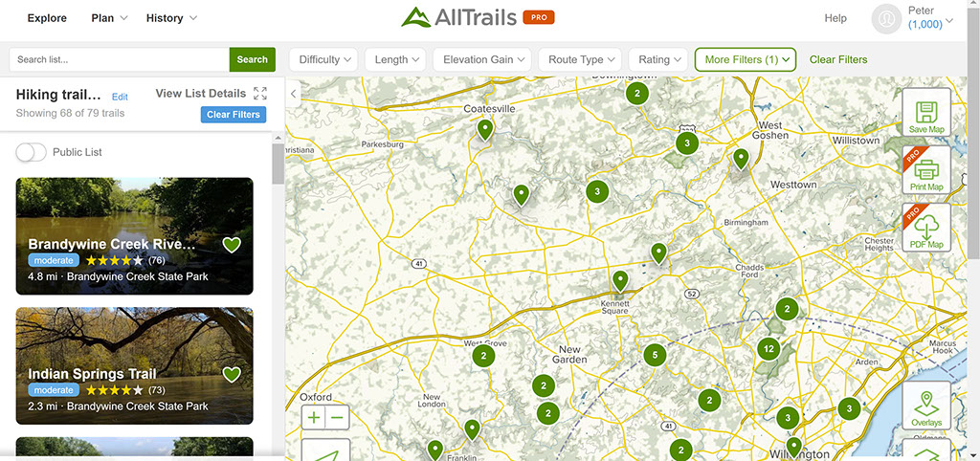Click the locate-me arrow button
This screenshot has height=461, width=980.
[325, 450]
